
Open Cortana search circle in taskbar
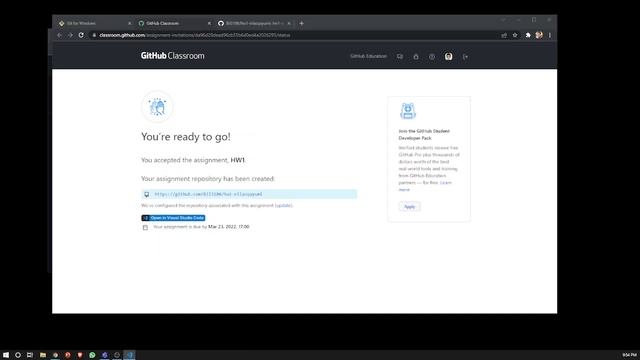pyautogui.click(x=18, y=355)
